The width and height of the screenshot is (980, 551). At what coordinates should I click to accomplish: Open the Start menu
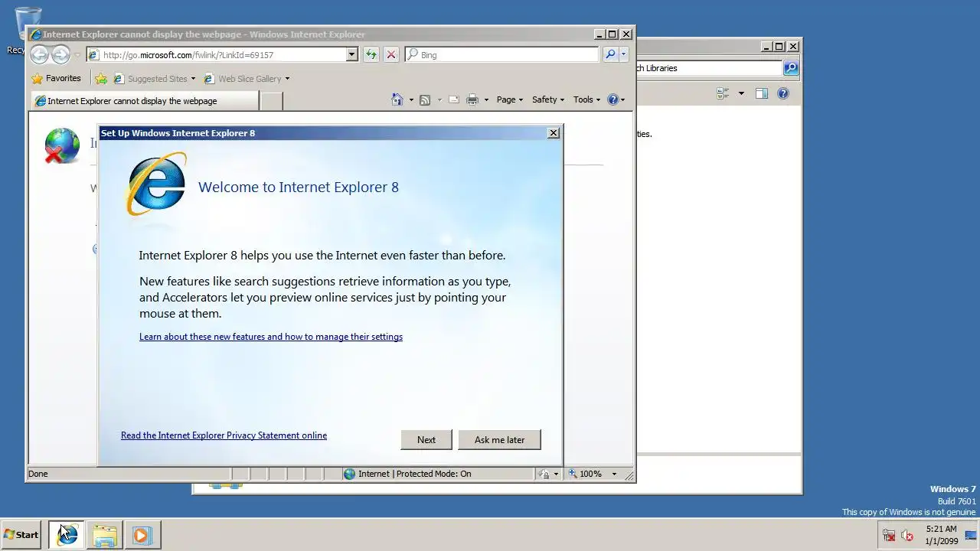point(21,535)
